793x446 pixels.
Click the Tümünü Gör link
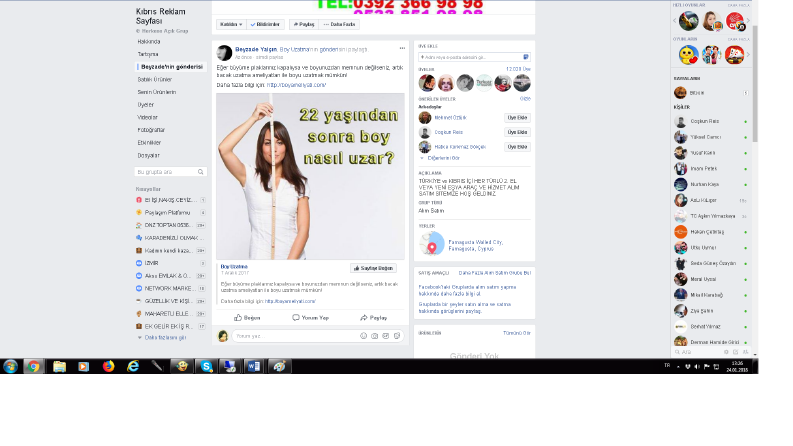pos(516,333)
